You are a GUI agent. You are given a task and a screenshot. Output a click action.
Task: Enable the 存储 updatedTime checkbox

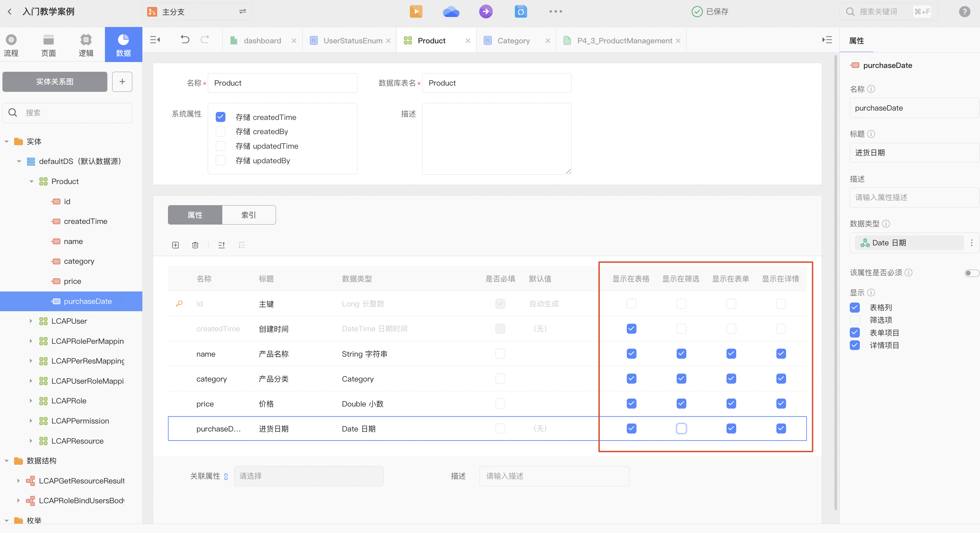tap(220, 146)
